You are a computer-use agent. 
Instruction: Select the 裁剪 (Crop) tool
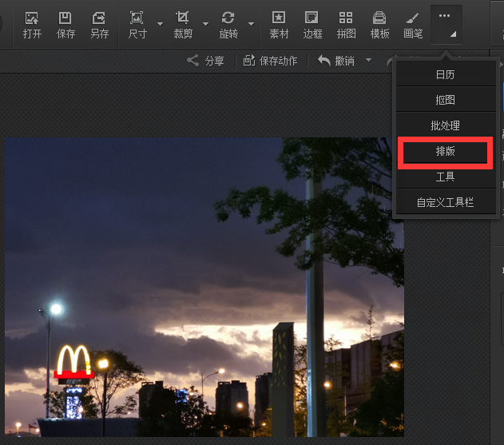point(183,24)
